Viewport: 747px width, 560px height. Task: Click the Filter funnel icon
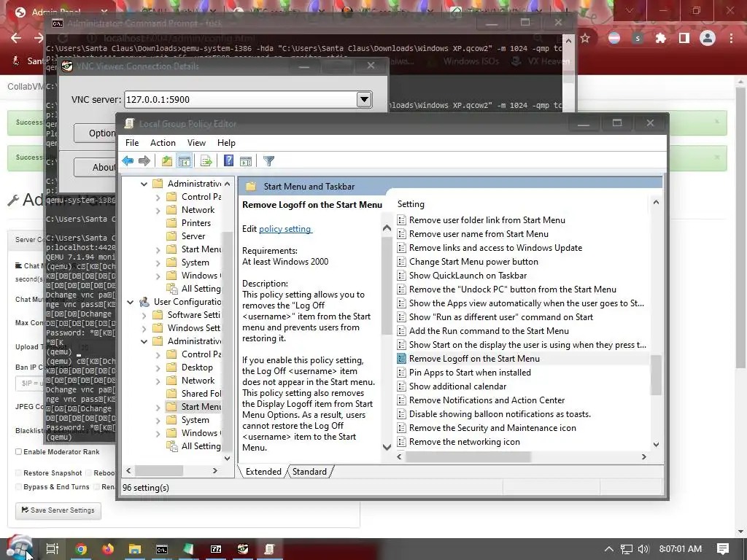268,161
